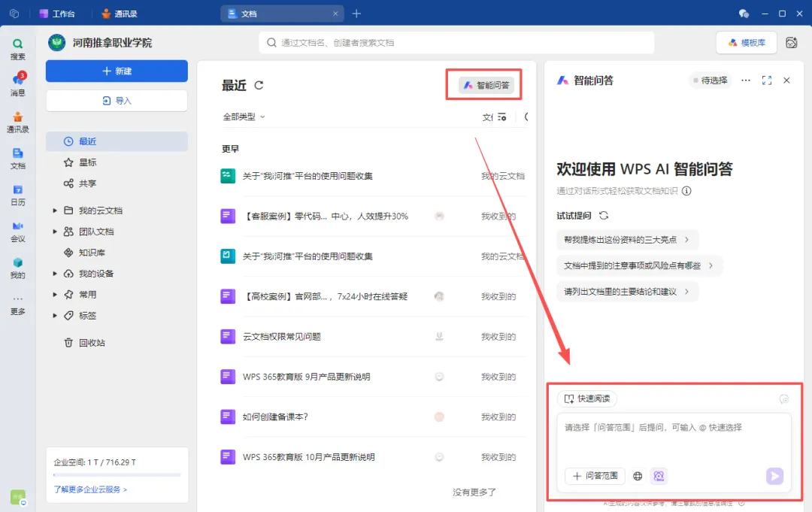Click the home icon in the tab bar
Screen dimensions: 812x512
[14, 14]
